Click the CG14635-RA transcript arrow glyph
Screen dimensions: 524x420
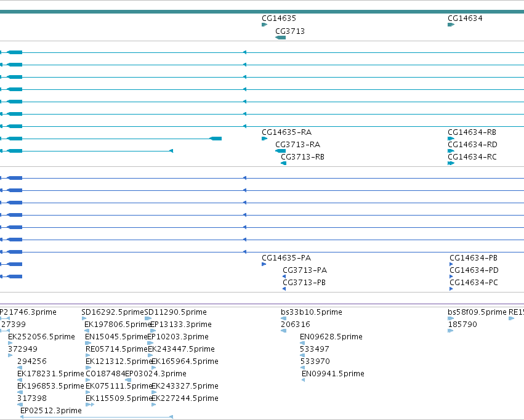264,139
